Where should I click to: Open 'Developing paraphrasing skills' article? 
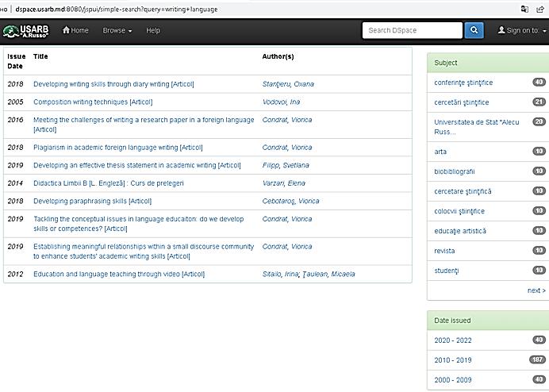tap(92, 201)
